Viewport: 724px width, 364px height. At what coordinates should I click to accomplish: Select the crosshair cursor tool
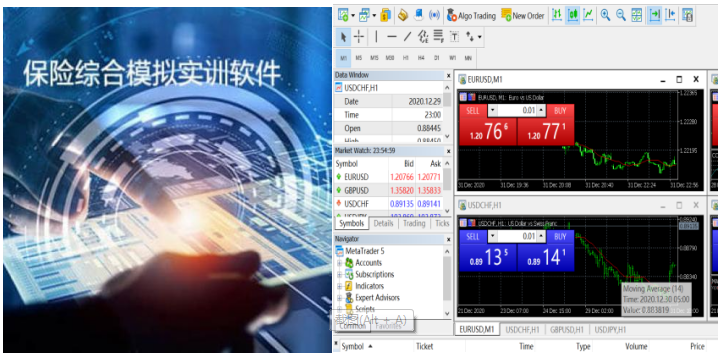pos(359,36)
